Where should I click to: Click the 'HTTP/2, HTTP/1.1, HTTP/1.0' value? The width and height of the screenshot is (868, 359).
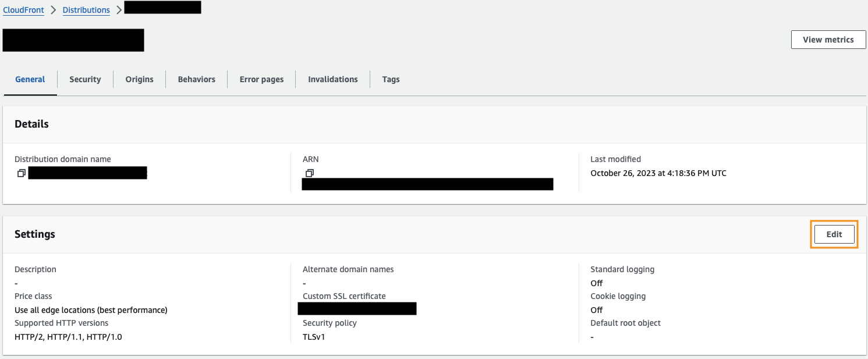click(68, 337)
